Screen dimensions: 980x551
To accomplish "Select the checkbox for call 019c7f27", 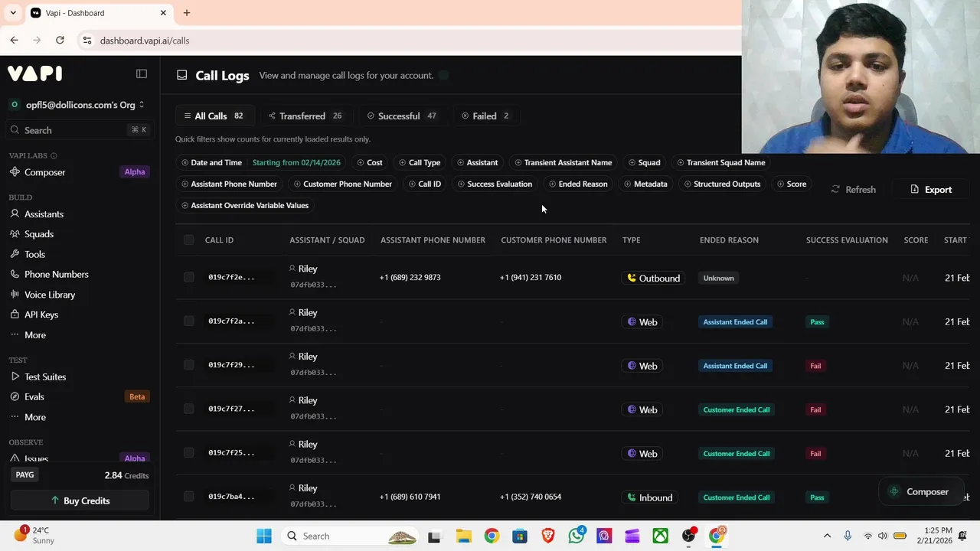I will 188,409.
